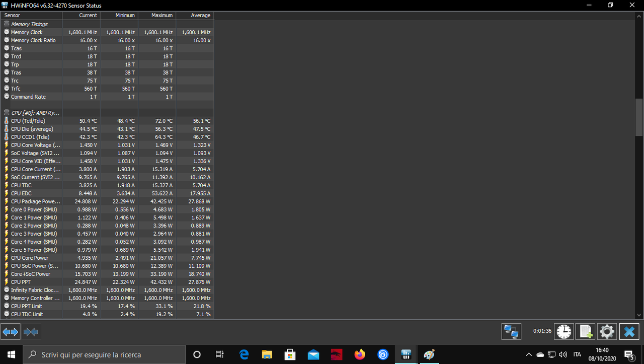Open the Windows Start menu
This screenshot has width=644, height=364.
point(11,354)
